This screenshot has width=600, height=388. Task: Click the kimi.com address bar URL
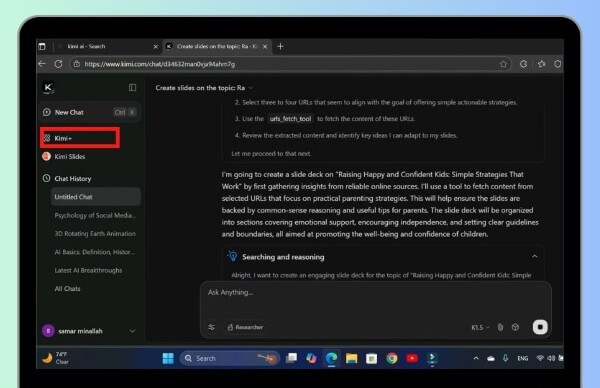pyautogui.click(x=160, y=64)
